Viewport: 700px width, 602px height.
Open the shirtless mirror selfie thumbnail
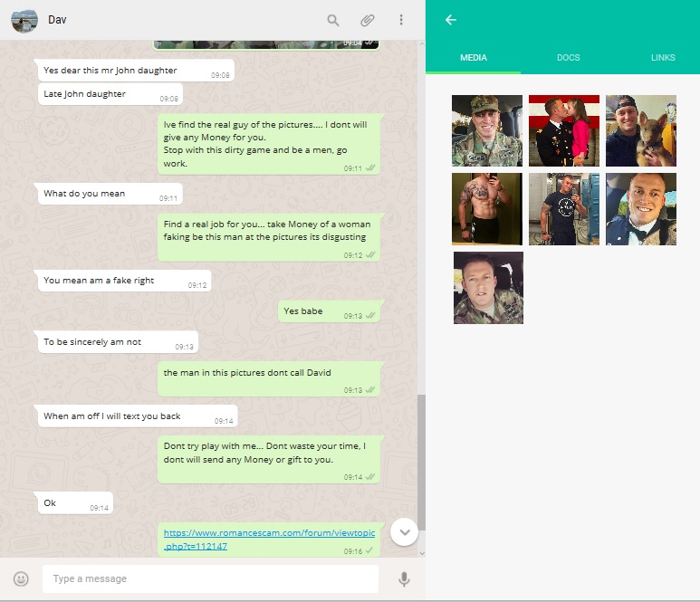[x=487, y=209]
